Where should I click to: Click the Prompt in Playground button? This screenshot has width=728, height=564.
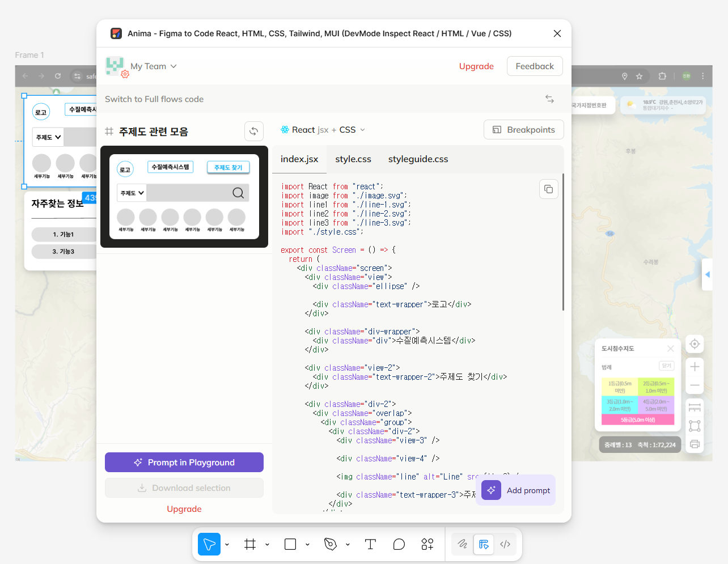pyautogui.click(x=184, y=463)
